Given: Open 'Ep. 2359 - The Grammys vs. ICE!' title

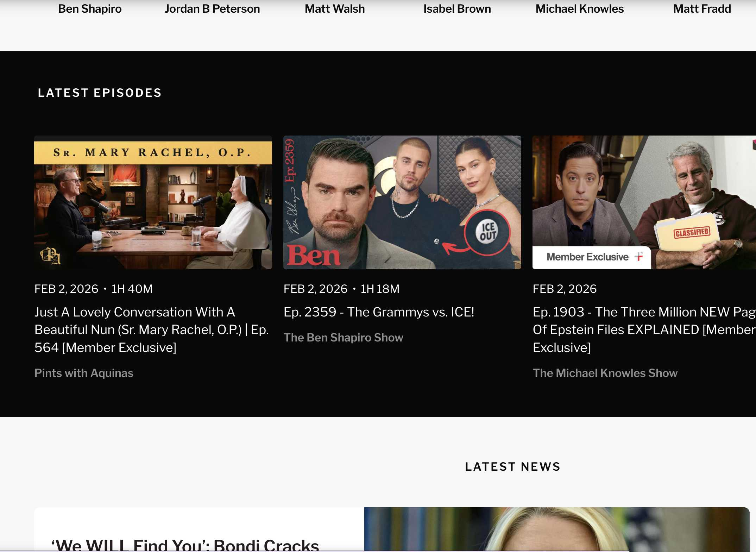Looking at the screenshot, I should (379, 312).
